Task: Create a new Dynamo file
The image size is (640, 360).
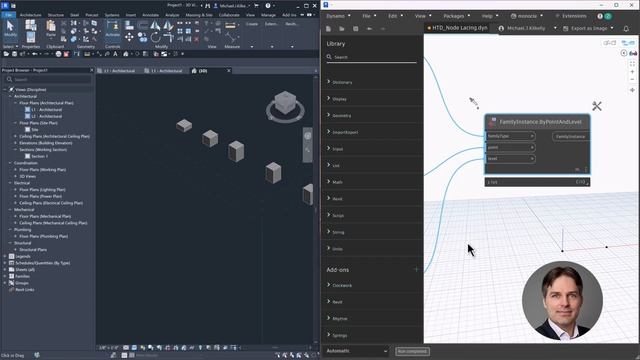Action: click(328, 29)
